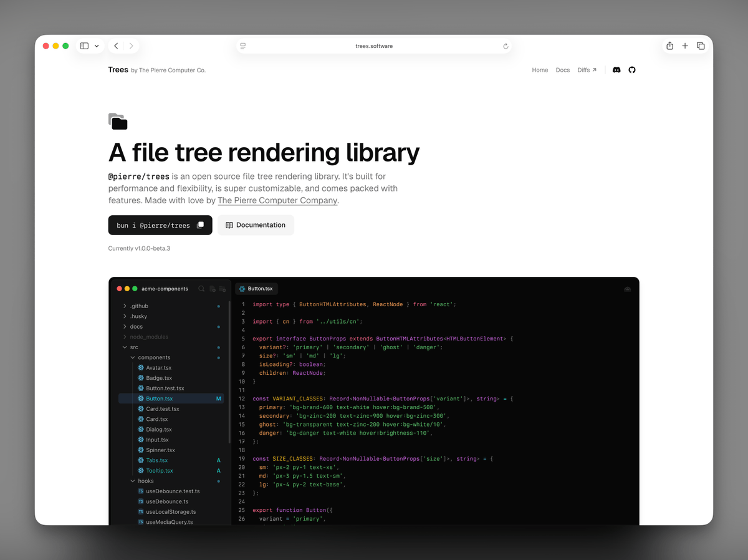Click the folder logo above the headline
This screenshot has width=748, height=560.
[x=118, y=121]
